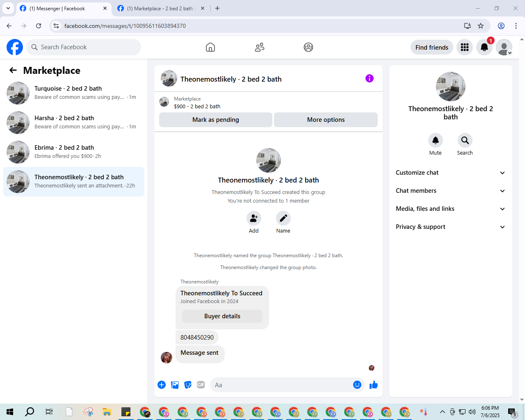Add people to the group chat
The width and height of the screenshot is (525, 420).
click(254, 218)
